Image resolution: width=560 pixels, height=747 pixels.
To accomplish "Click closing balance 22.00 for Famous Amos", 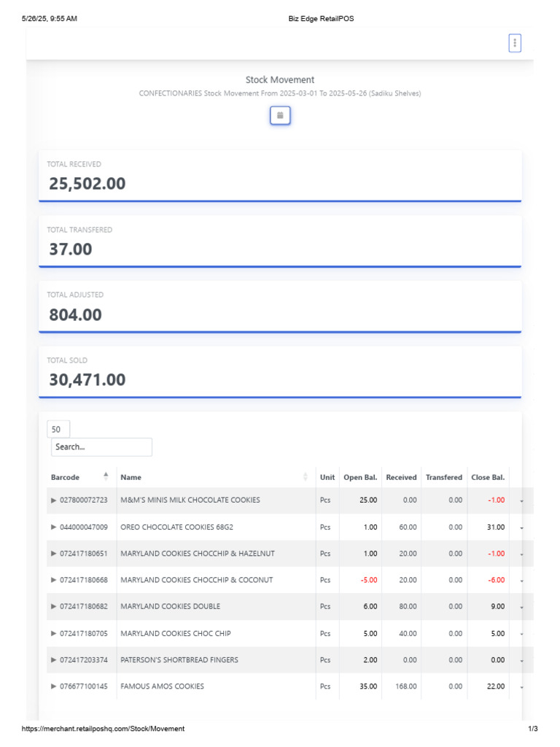I will [496, 686].
